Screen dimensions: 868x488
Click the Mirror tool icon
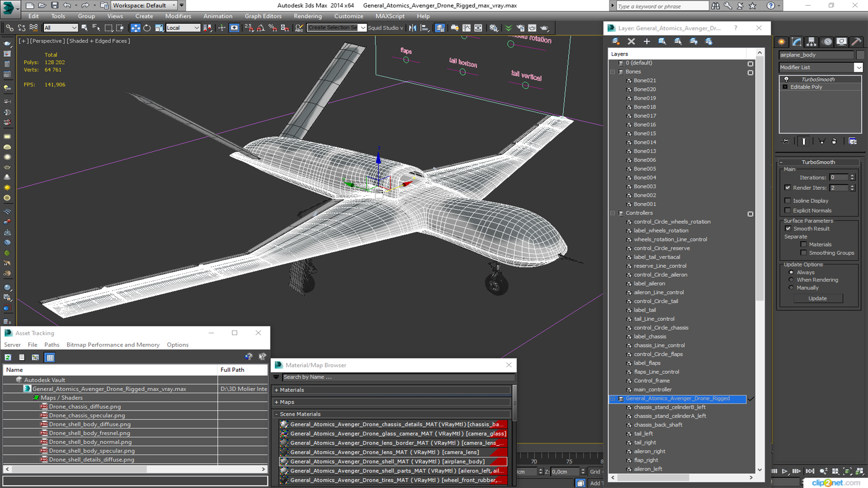coord(412,28)
